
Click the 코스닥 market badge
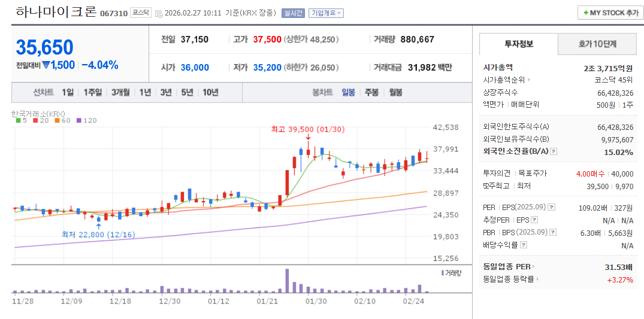point(141,13)
